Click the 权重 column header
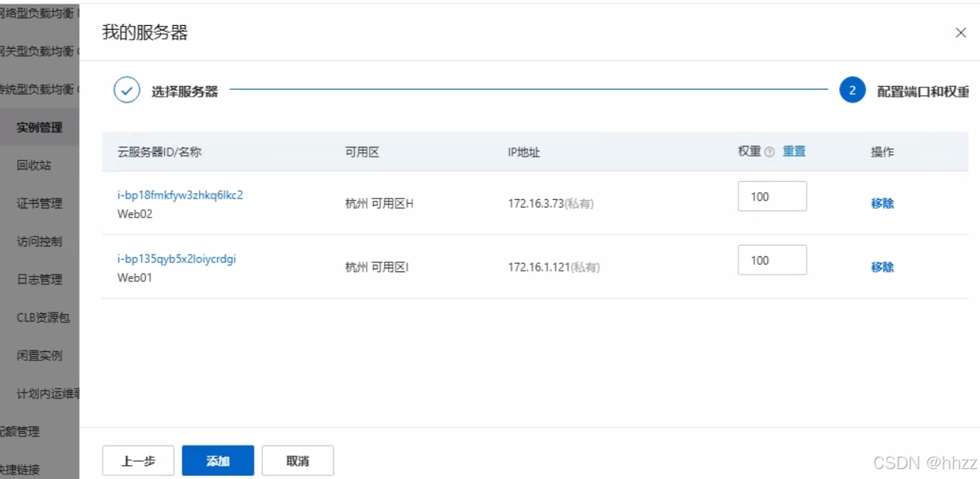This screenshot has width=980, height=479. click(749, 151)
